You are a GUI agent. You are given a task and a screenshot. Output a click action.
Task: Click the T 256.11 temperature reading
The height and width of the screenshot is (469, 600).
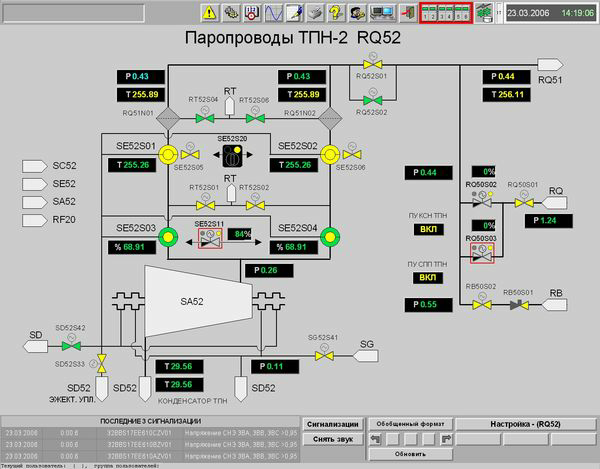pyautogui.click(x=506, y=95)
